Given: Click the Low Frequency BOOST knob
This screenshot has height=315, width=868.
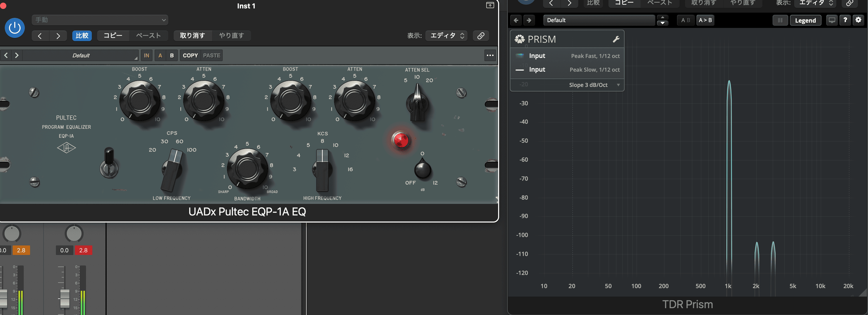Looking at the screenshot, I should (x=140, y=100).
